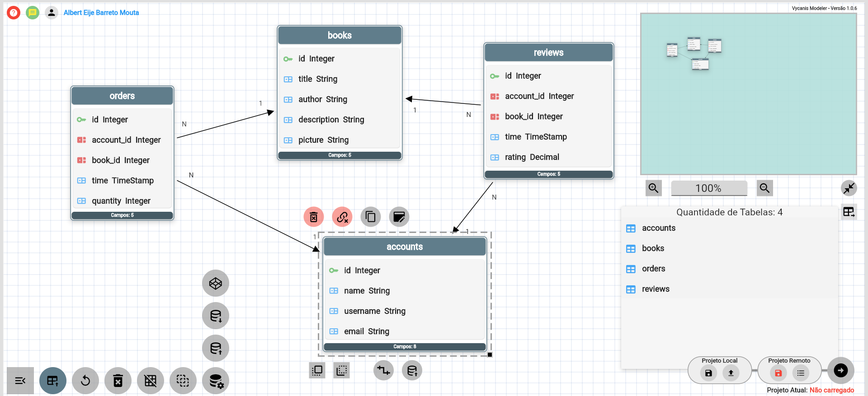Screen dimensions: 868x396
Task: Click the 100% zoom level field
Action: pyautogui.click(x=708, y=188)
